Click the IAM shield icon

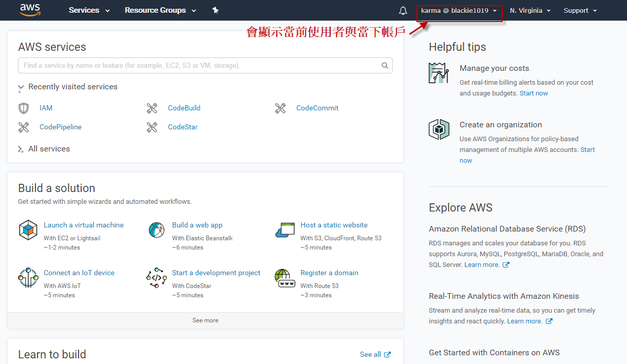coord(24,108)
